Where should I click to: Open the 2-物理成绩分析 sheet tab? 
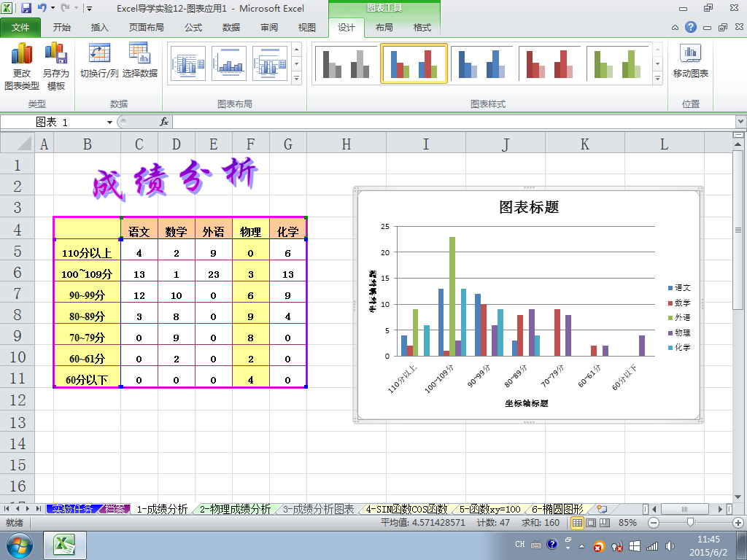235,509
